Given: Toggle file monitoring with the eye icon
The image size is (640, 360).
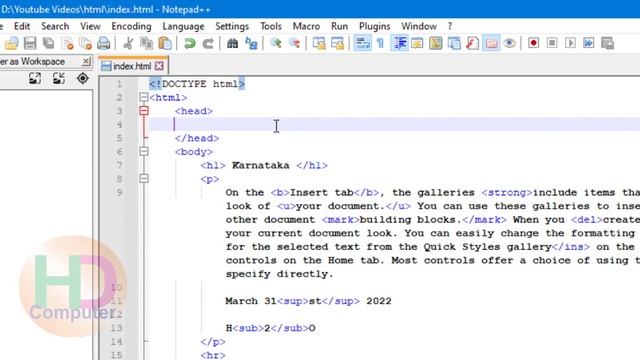Looking at the screenshot, I should (x=509, y=43).
